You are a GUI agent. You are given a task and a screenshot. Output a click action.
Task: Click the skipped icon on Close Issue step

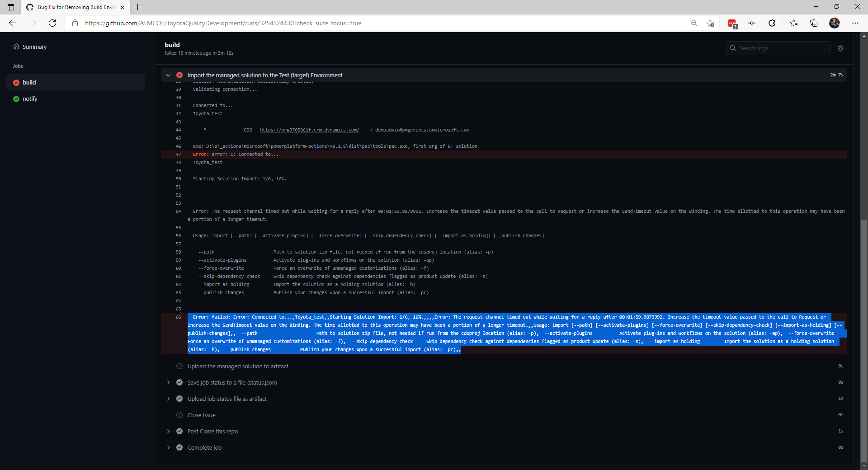pyautogui.click(x=179, y=415)
